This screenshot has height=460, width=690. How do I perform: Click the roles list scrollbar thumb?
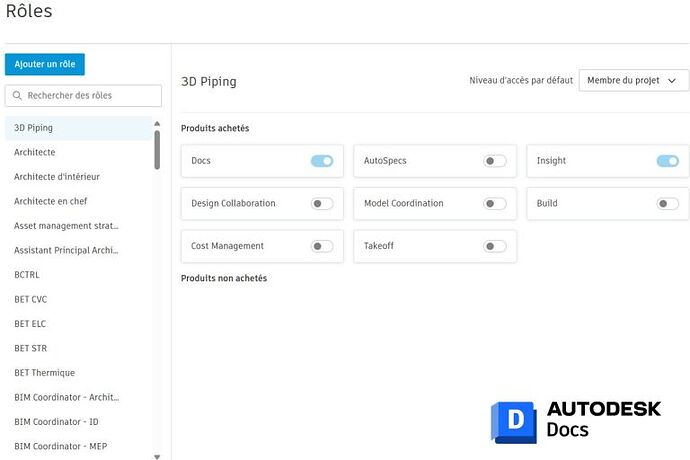tap(157, 150)
